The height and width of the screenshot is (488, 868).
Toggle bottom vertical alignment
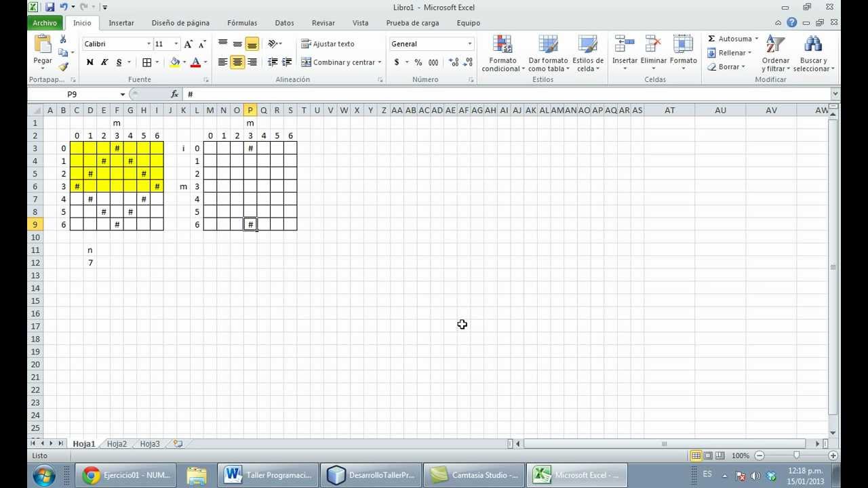coord(252,44)
